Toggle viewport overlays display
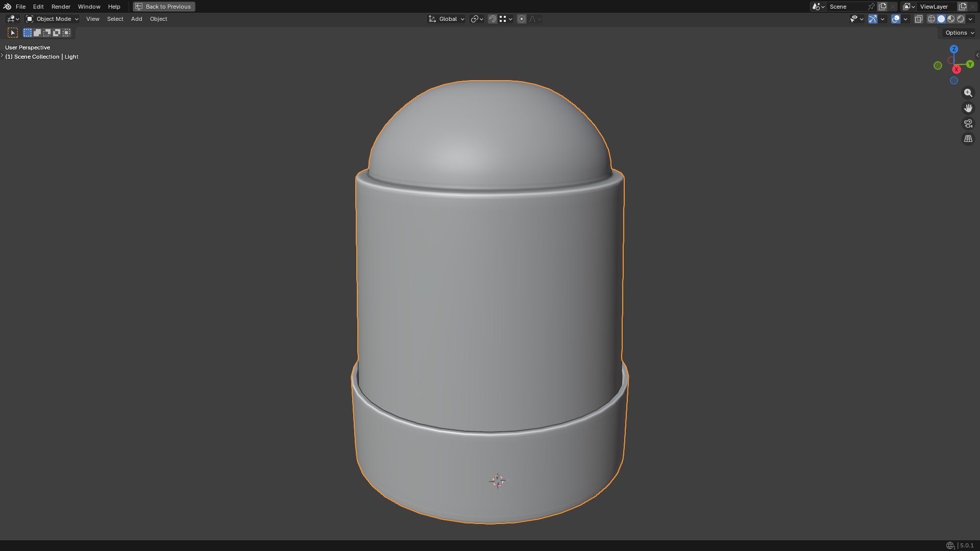980x551 pixels. [896, 19]
